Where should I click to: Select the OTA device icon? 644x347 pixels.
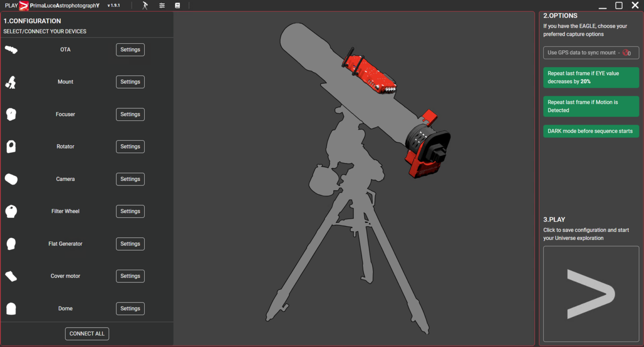tap(11, 50)
